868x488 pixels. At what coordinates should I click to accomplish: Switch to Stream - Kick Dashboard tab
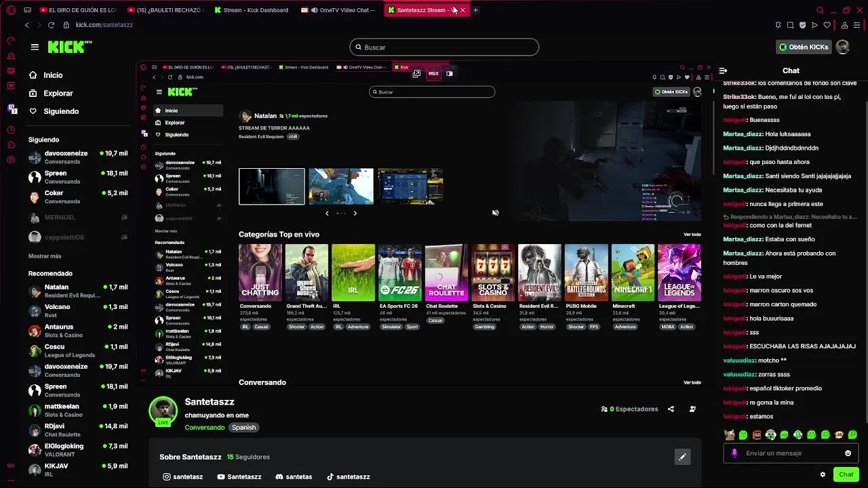coord(251,10)
